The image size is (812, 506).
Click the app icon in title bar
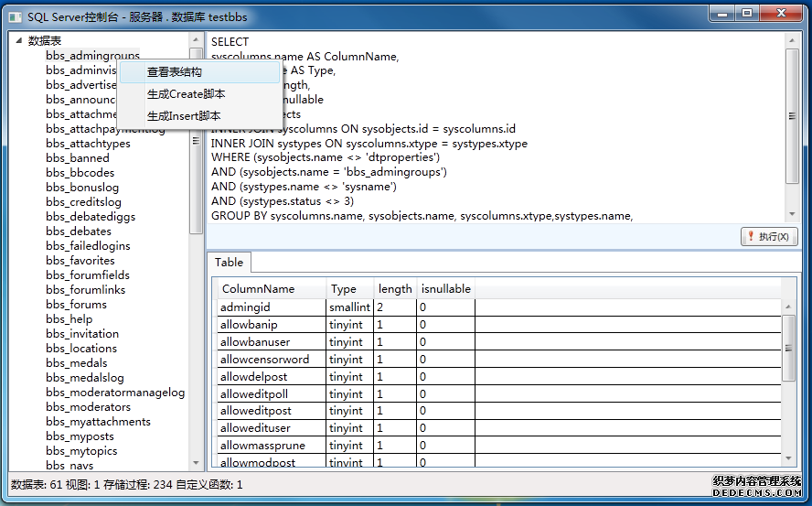coord(15,16)
